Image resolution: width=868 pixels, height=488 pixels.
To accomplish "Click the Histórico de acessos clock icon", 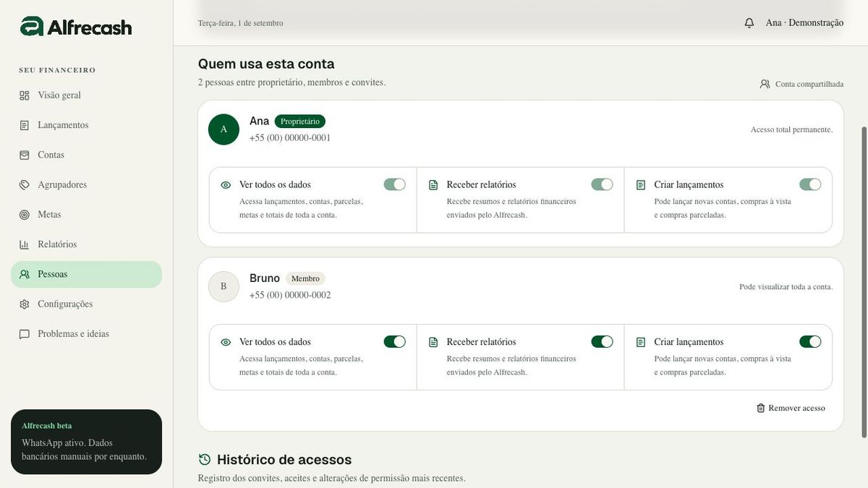I will 205,459.
